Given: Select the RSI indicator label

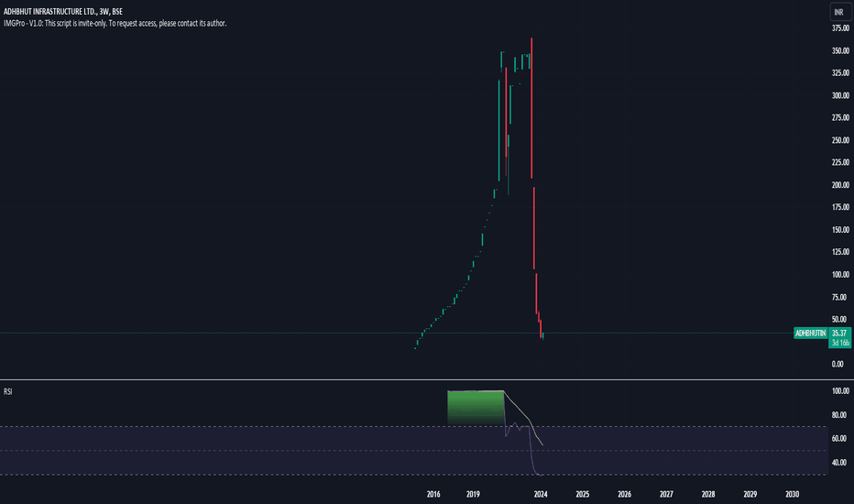Looking at the screenshot, I should click(x=7, y=392).
